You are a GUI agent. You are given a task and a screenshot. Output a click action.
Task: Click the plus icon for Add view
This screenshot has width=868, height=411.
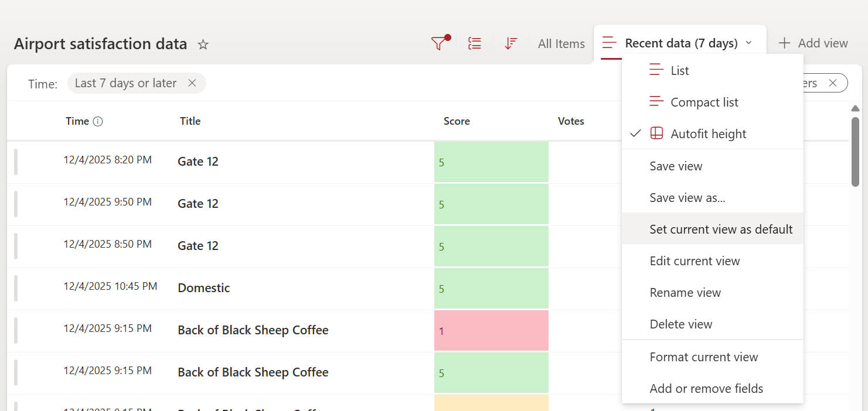click(x=784, y=43)
